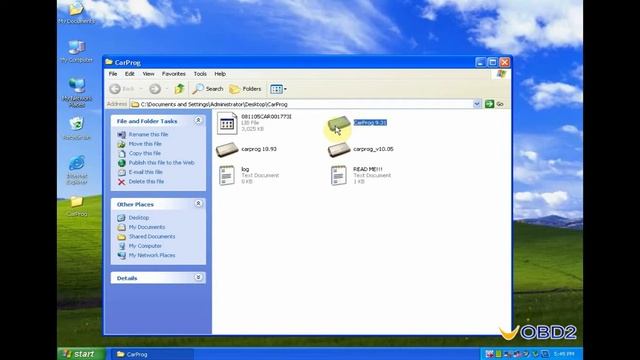This screenshot has height=360, width=640.
Task: Select the My Network Places desktop icon
Action: 76,92
